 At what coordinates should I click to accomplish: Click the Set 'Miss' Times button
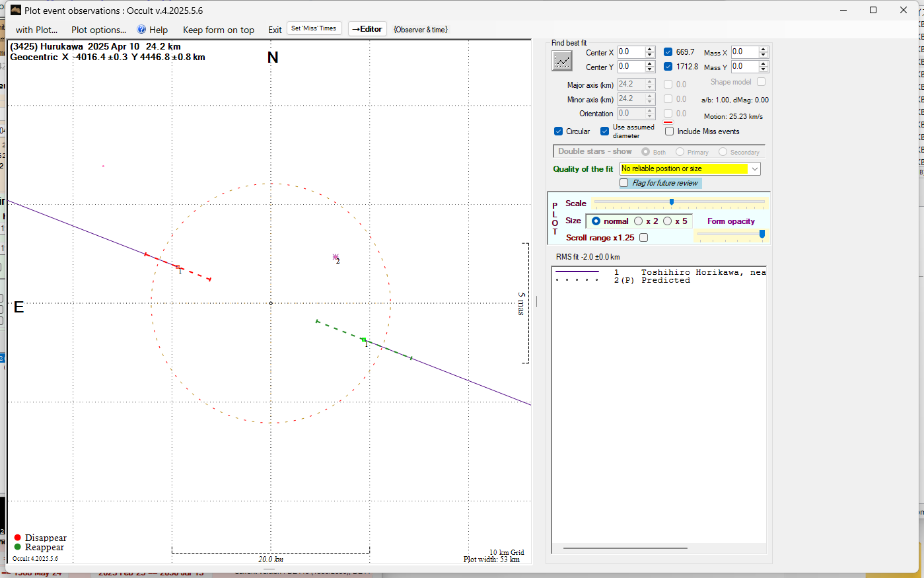pos(314,28)
